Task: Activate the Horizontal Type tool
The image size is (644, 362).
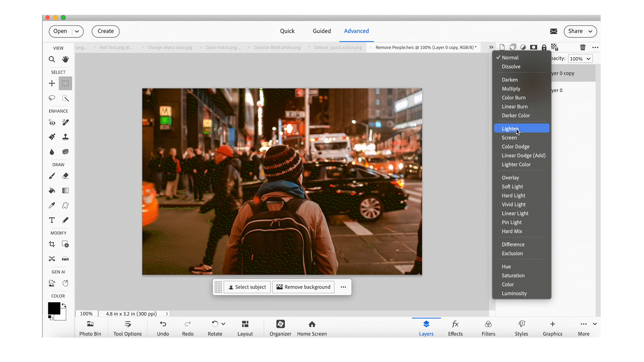Action: click(52, 220)
